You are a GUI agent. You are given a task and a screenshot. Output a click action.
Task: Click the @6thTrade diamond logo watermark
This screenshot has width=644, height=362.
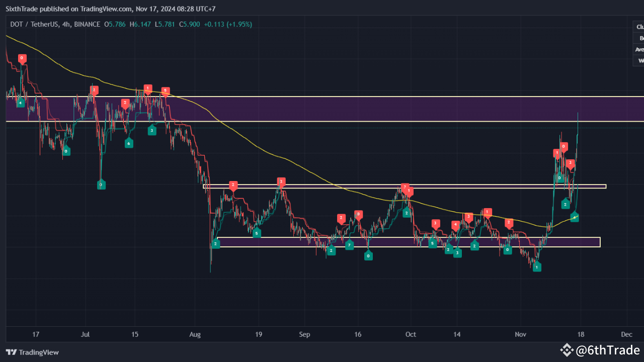point(567,349)
